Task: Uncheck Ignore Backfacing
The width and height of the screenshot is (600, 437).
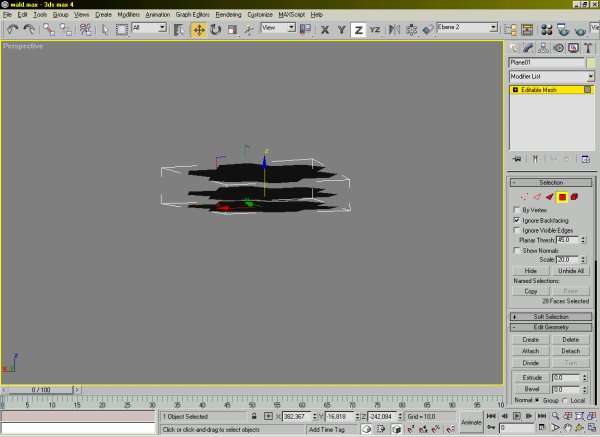Action: (x=517, y=220)
